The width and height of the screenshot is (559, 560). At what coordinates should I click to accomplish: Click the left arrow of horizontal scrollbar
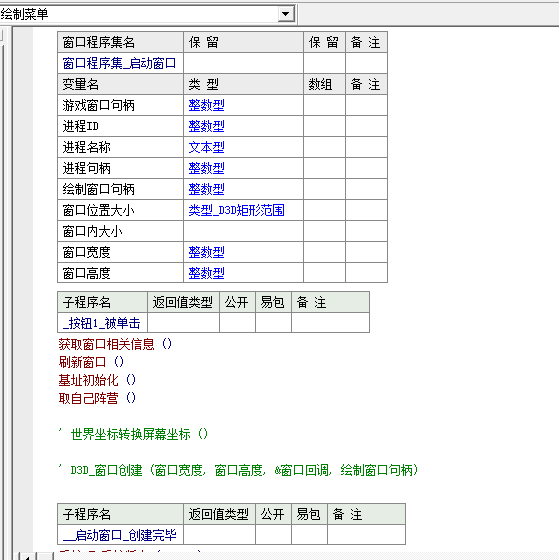(27, 556)
